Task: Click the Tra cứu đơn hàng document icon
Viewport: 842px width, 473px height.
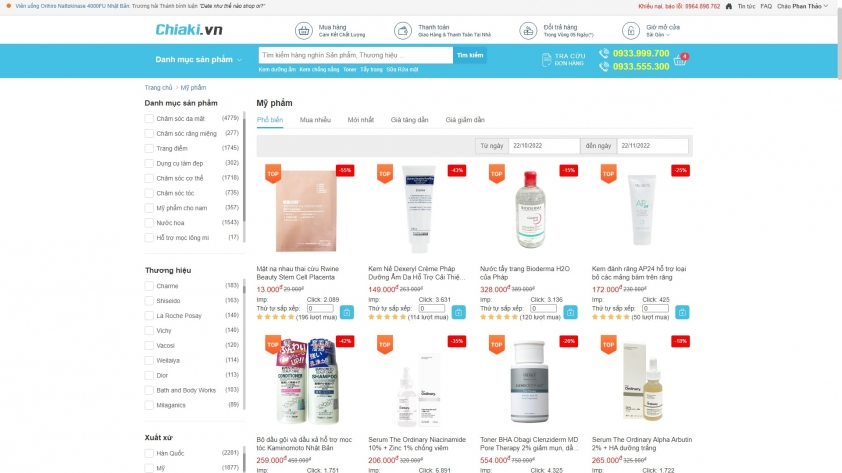Action: 546,60
